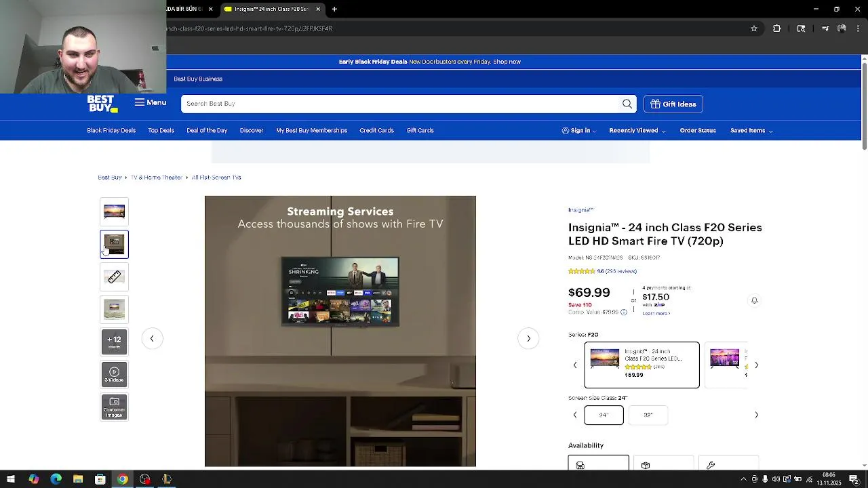Open Gift Cards link
Viewport: 868px width, 488px height.
(420, 130)
